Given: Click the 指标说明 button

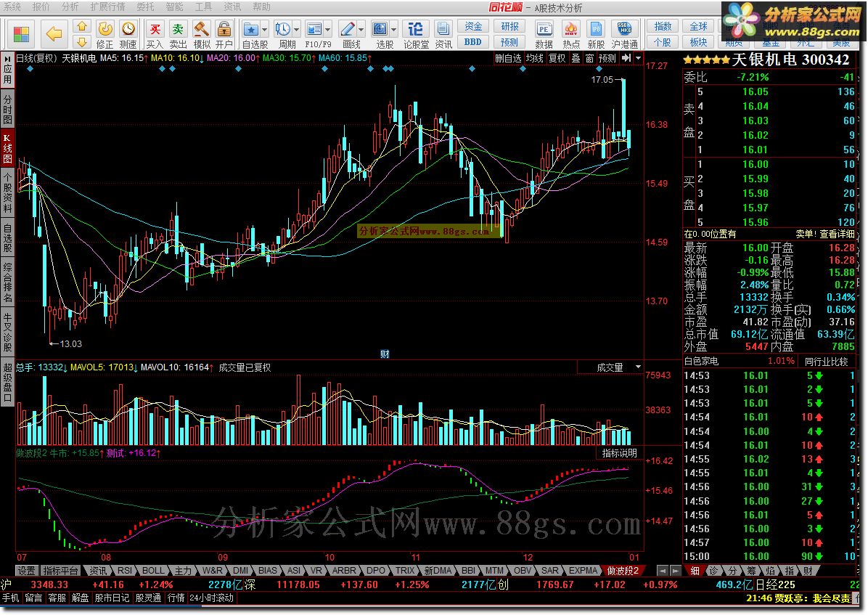Looking at the screenshot, I should [620, 452].
